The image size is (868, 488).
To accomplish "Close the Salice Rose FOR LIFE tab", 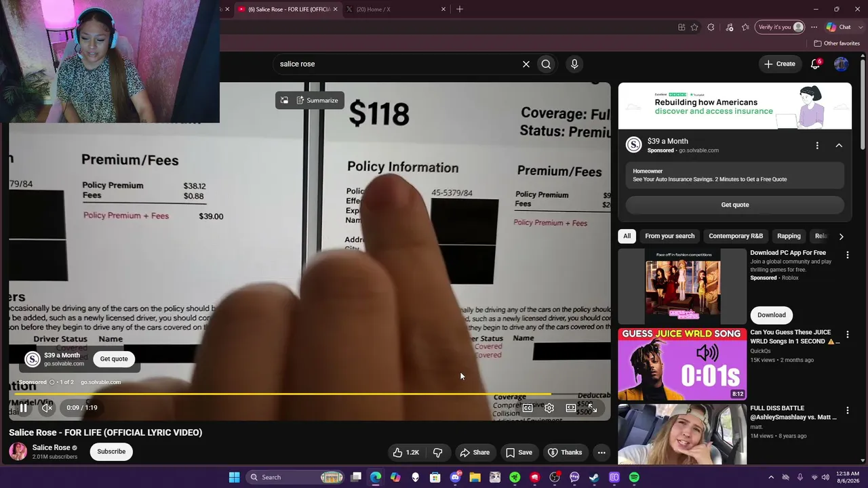I will [x=335, y=9].
